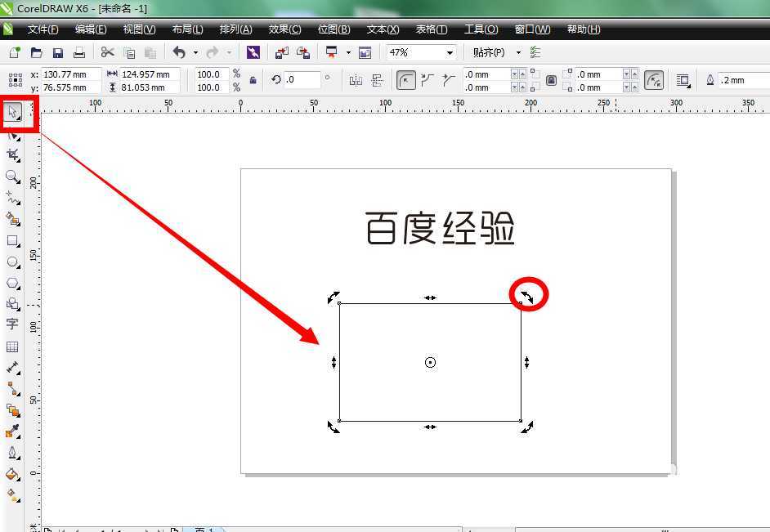Select the Rectangle tool
Screen dimensions: 770x532
(13, 240)
